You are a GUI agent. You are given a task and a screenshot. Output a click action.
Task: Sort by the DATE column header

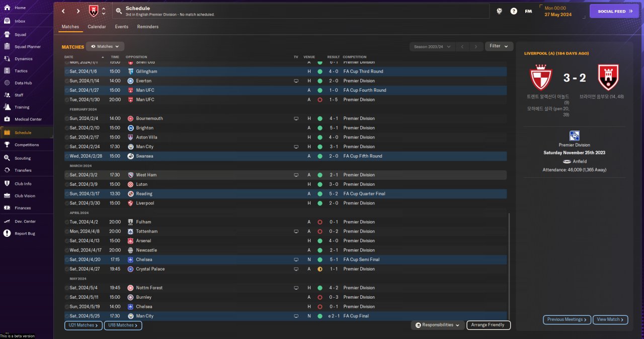click(69, 57)
